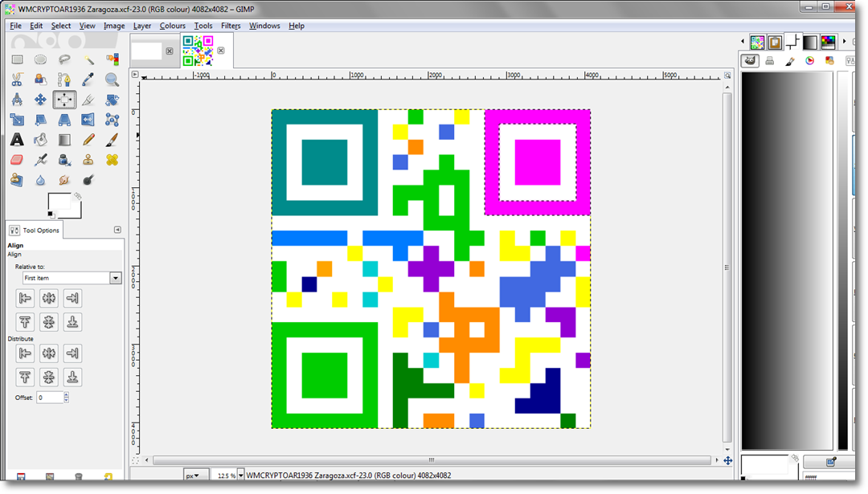
Task: Toggle zoom-on-resize button above vertical scrollbar
Action: [x=727, y=76]
